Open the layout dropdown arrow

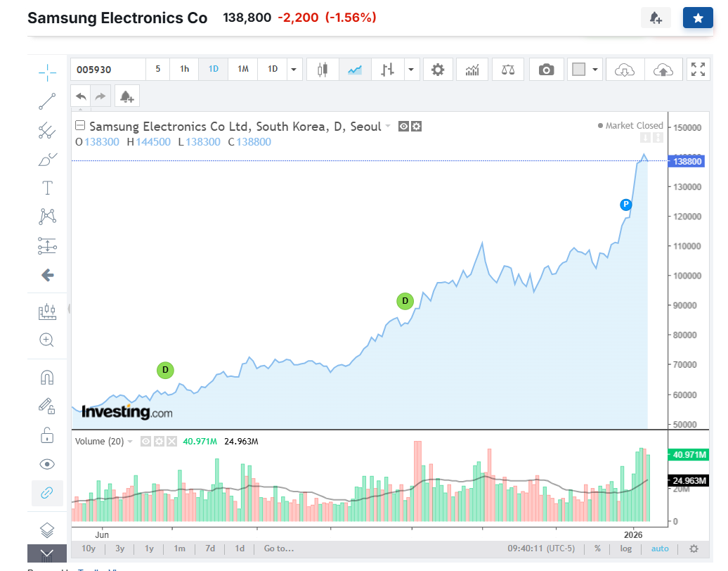pos(595,70)
